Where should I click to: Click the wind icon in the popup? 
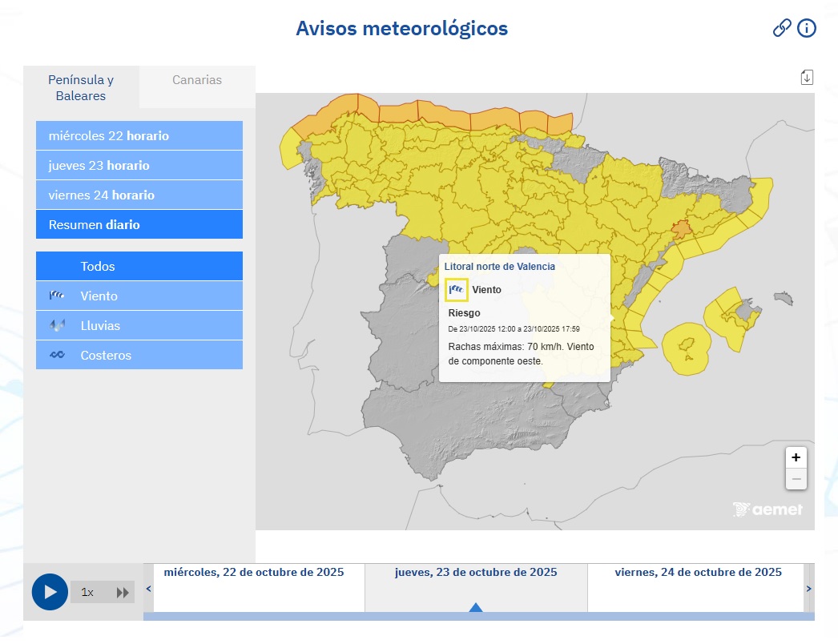coord(457,289)
